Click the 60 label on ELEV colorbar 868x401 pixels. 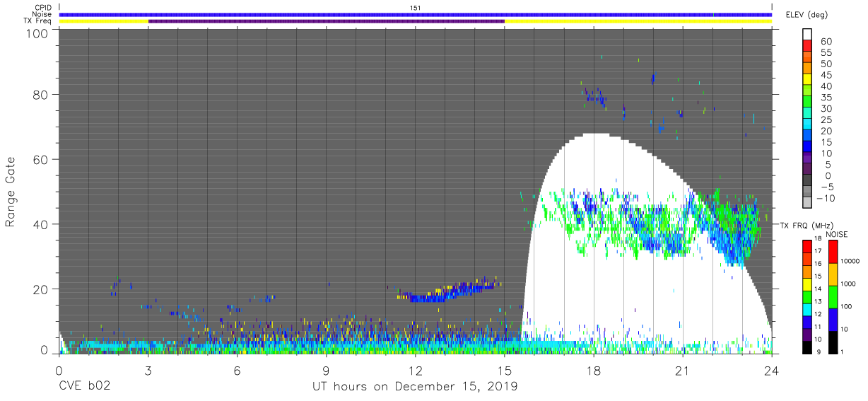tap(827, 42)
